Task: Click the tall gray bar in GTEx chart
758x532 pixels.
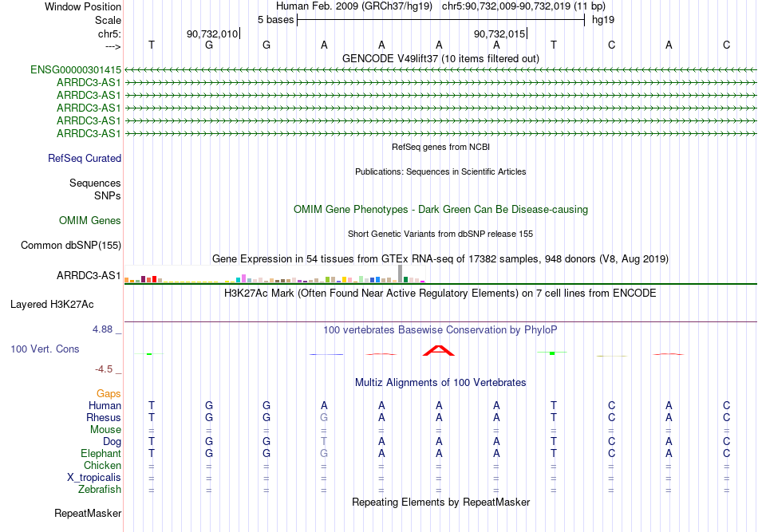Action: [400, 274]
